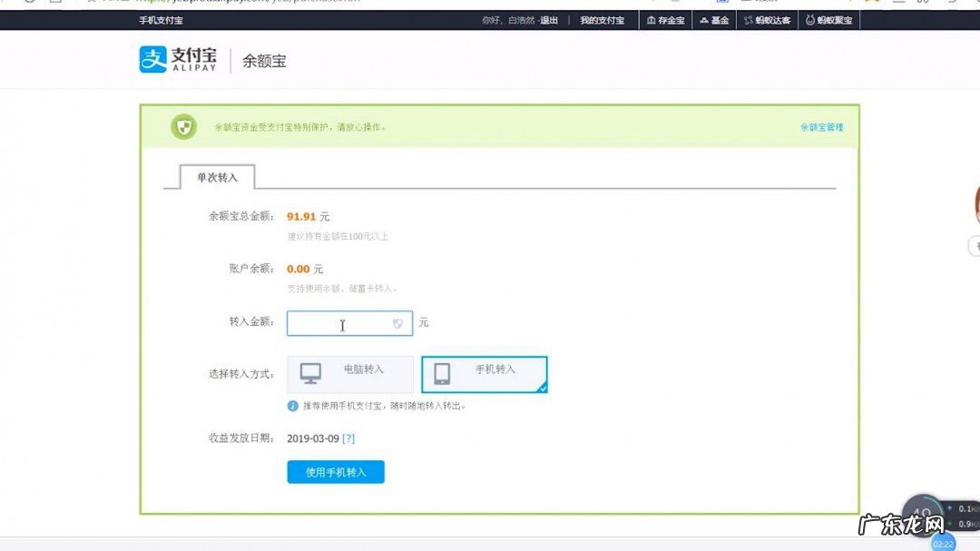The height and width of the screenshot is (551, 980).
Task: Click 退出 to log out
Action: 552,20
